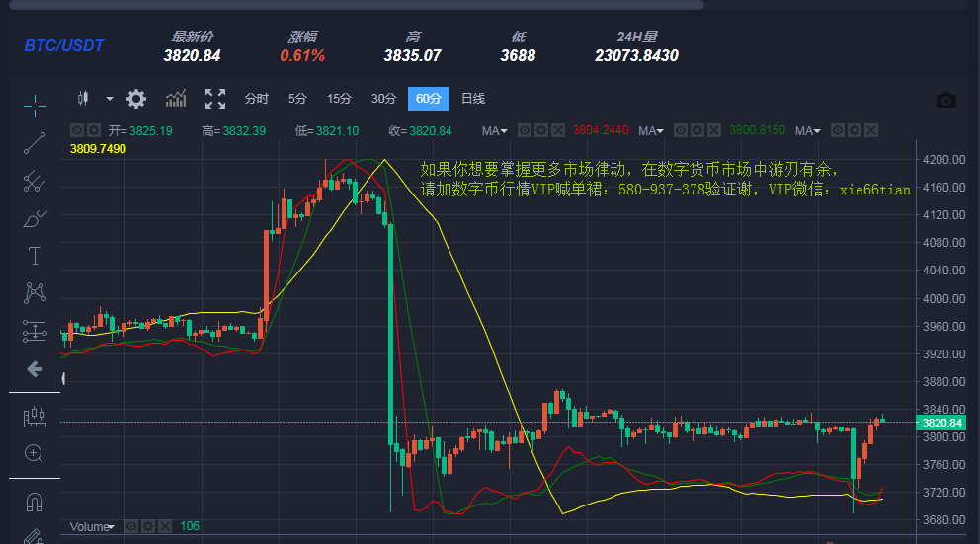Screen dimensions: 980x544
Task: Toggle visibility of main series eye icon
Action: tap(76, 130)
